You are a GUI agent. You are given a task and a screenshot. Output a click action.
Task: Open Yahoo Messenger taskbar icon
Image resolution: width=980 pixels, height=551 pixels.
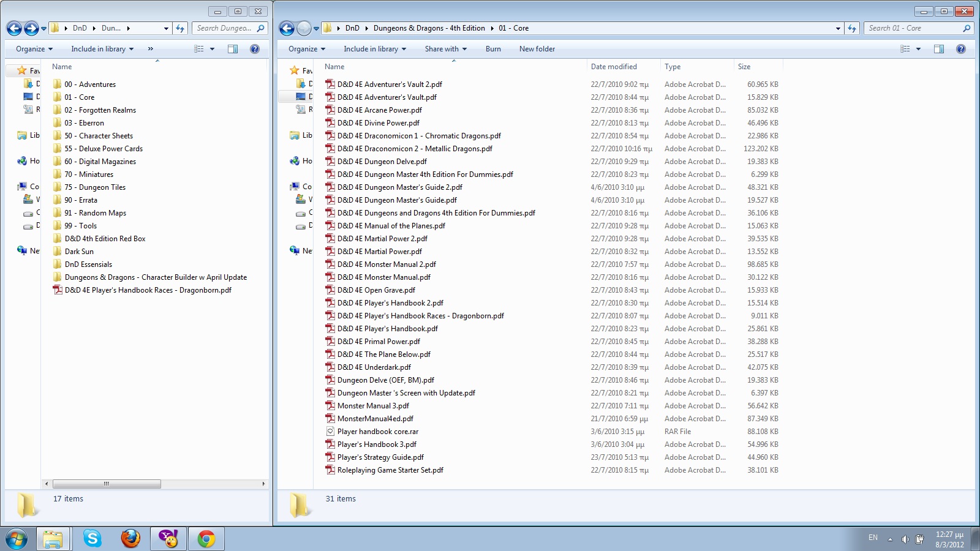click(x=168, y=539)
